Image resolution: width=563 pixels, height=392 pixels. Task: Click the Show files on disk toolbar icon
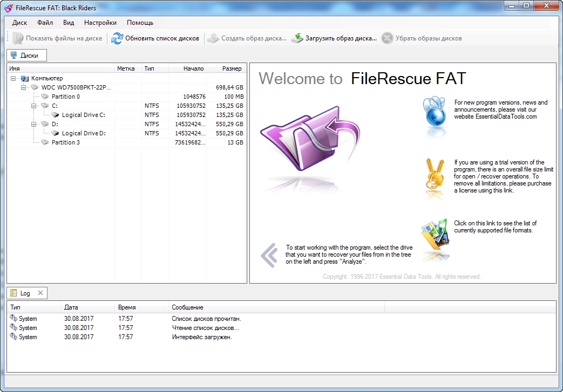pyautogui.click(x=18, y=38)
